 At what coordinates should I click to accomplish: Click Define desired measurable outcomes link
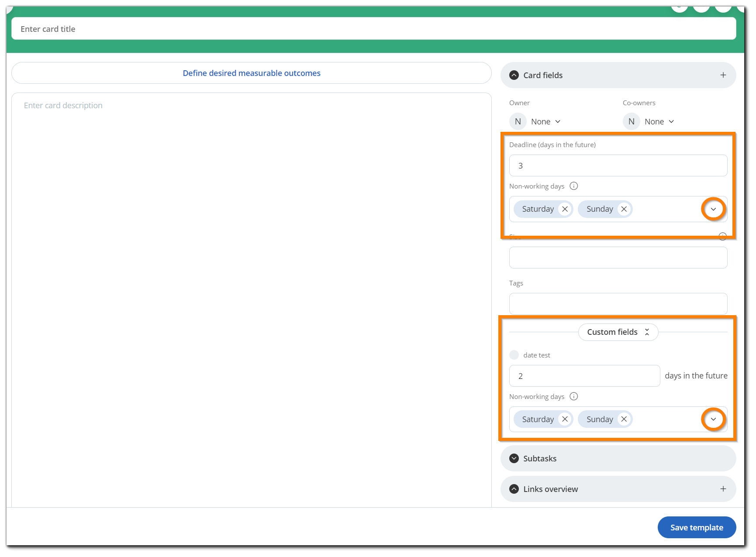point(252,73)
